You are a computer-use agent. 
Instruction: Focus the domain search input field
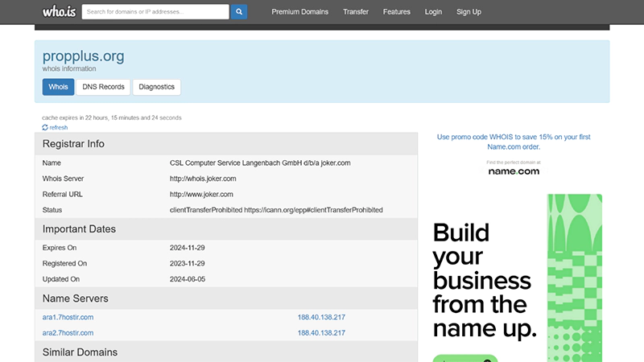[155, 12]
